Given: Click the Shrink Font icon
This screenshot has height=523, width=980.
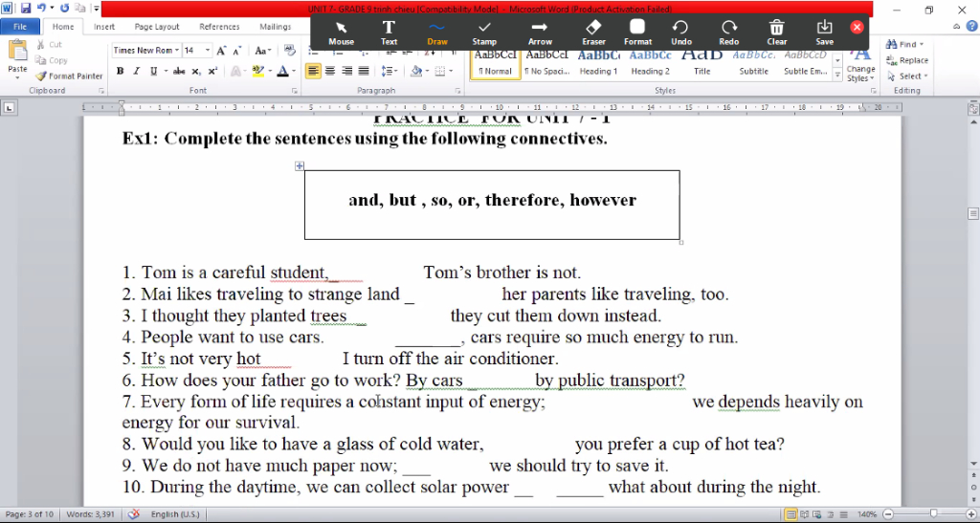Looking at the screenshot, I should pyautogui.click(x=237, y=51).
